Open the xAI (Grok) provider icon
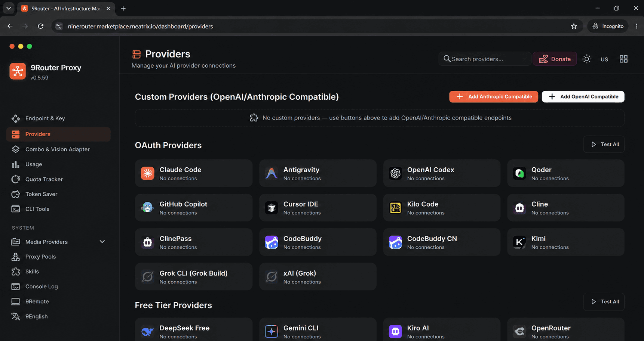 click(x=272, y=277)
